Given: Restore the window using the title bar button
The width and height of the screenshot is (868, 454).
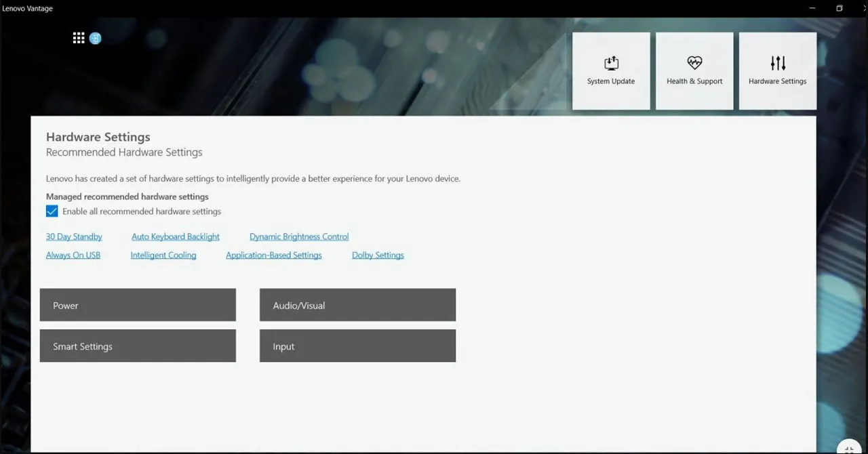Looking at the screenshot, I should pyautogui.click(x=839, y=8).
